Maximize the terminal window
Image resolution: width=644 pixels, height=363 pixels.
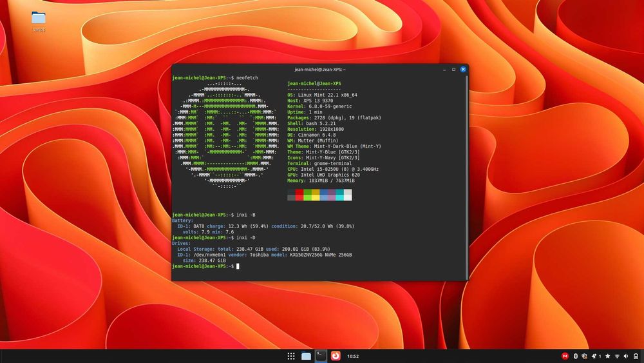454,70
